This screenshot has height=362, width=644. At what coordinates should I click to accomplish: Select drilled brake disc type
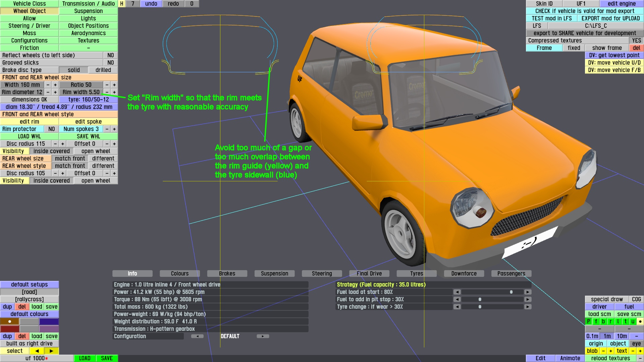(x=103, y=70)
